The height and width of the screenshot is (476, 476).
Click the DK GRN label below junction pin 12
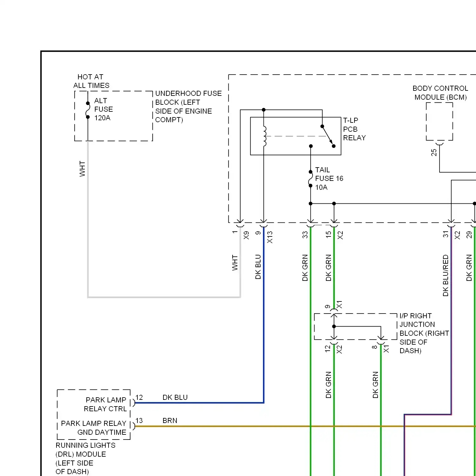coord(328,385)
